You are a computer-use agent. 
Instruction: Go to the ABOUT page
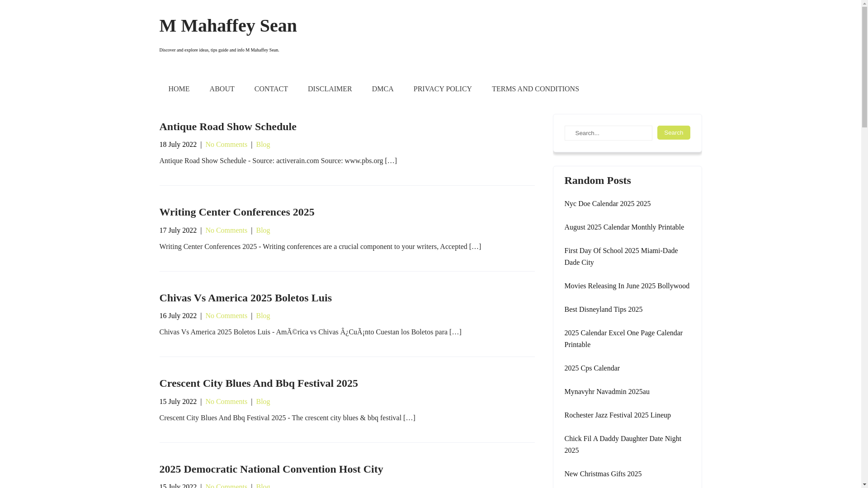pyautogui.click(x=222, y=89)
